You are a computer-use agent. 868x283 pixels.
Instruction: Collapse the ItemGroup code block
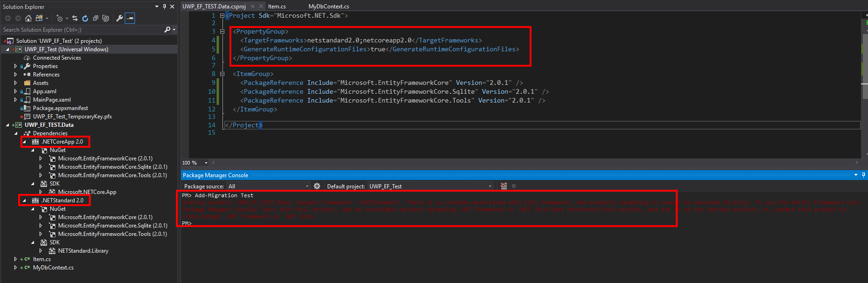pyautogui.click(x=222, y=74)
